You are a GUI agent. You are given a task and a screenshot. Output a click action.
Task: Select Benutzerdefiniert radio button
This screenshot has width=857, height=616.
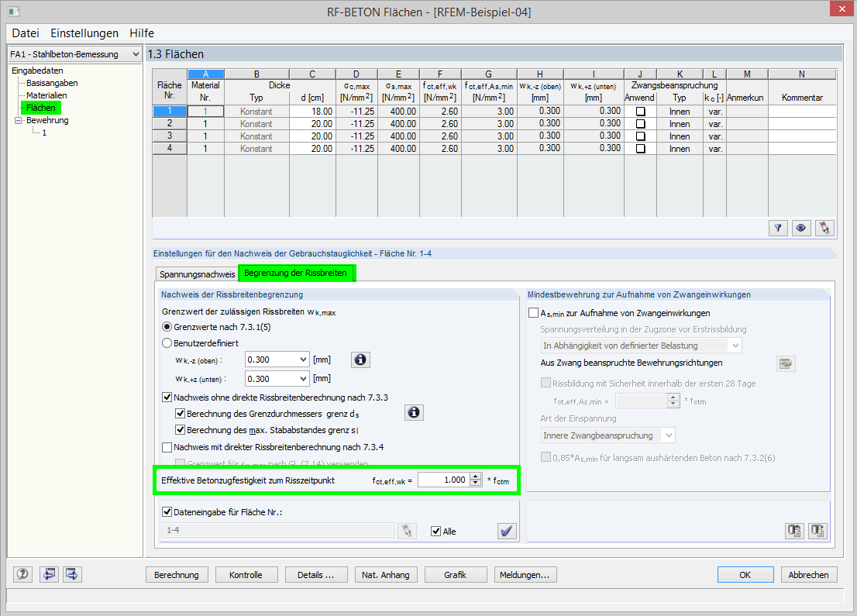167,343
